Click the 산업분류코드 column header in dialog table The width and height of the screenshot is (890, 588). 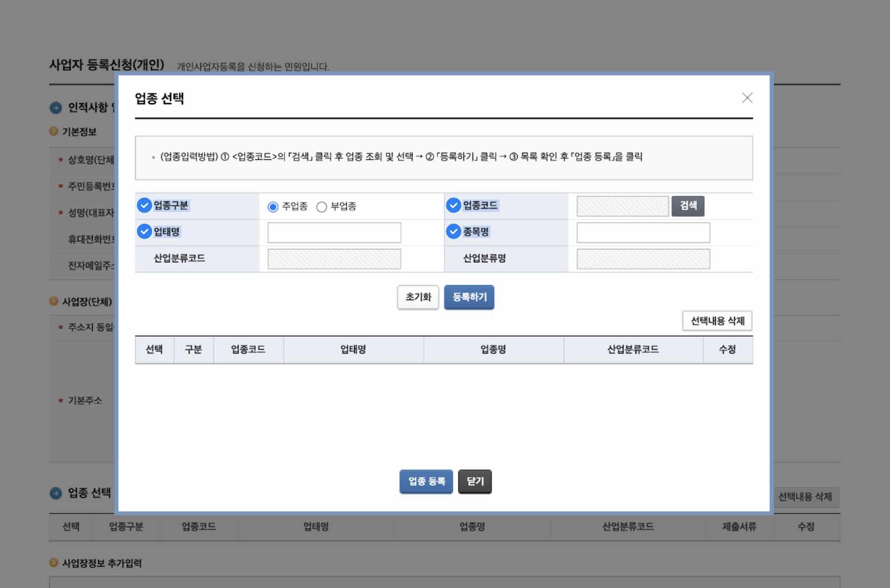(633, 350)
